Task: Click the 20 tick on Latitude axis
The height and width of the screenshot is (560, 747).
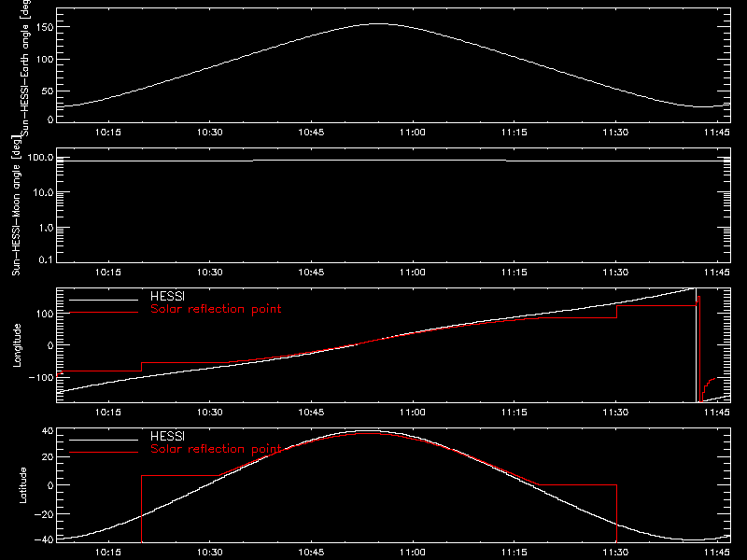Action: [x=49, y=456]
